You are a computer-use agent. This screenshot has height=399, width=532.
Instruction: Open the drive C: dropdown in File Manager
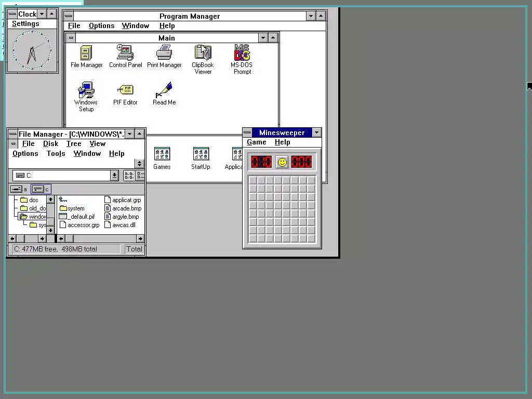point(114,176)
